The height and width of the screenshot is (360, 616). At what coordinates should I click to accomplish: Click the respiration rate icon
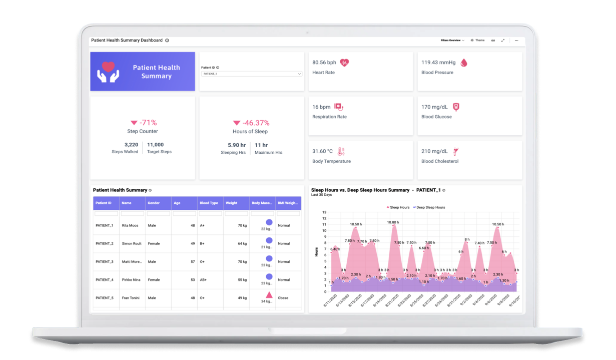[x=339, y=107]
